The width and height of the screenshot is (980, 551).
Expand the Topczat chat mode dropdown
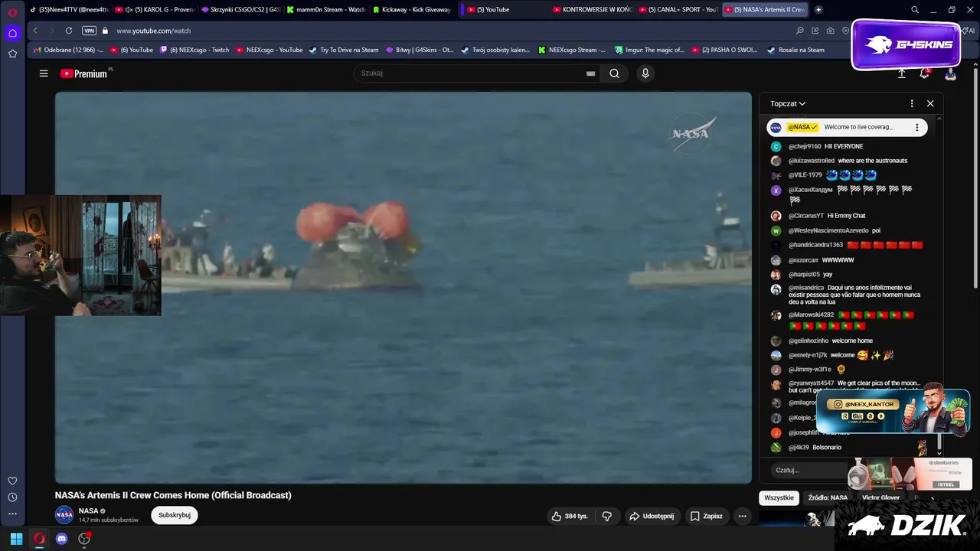tap(788, 103)
